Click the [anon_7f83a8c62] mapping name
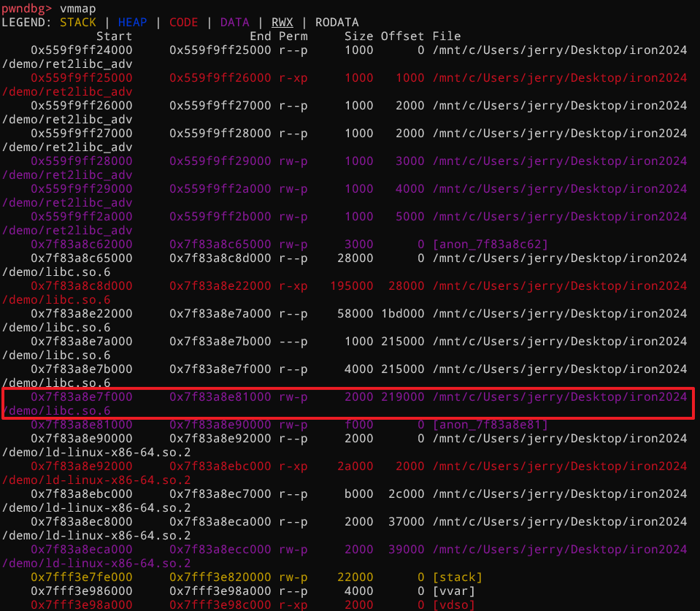This screenshot has height=611, width=700. coord(490,244)
